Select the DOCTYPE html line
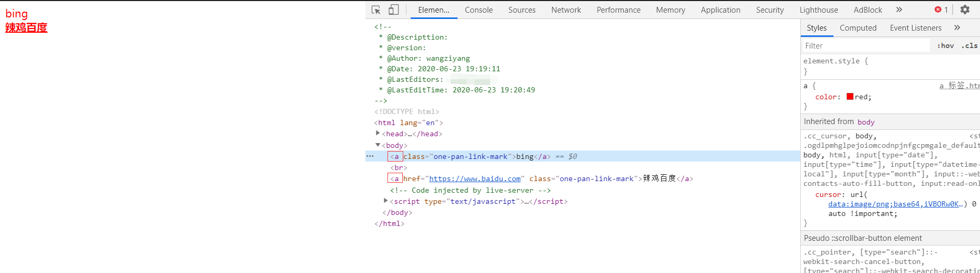The image size is (980, 273). coord(406,111)
